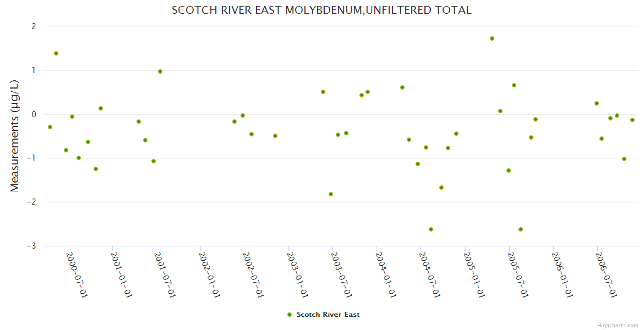
Task: Click the Measurements (µg/L) axis title
Action: click(x=15, y=136)
